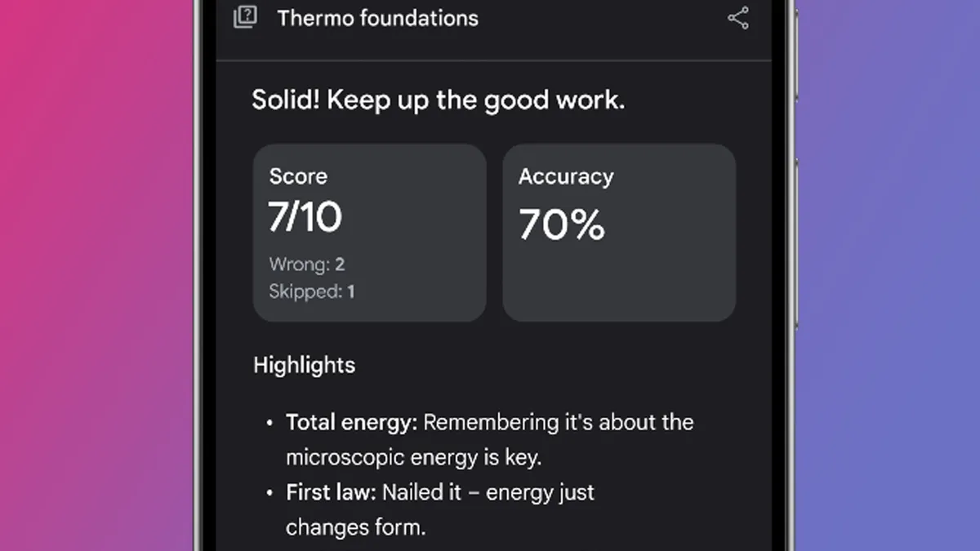Click the Highlights section heading
Viewport: 980px width, 551px height.
click(x=304, y=365)
